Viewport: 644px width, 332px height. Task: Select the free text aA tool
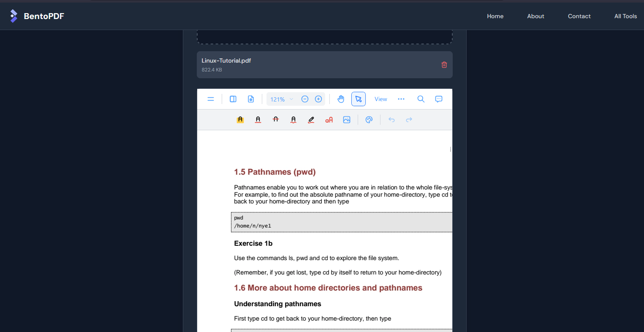point(329,120)
